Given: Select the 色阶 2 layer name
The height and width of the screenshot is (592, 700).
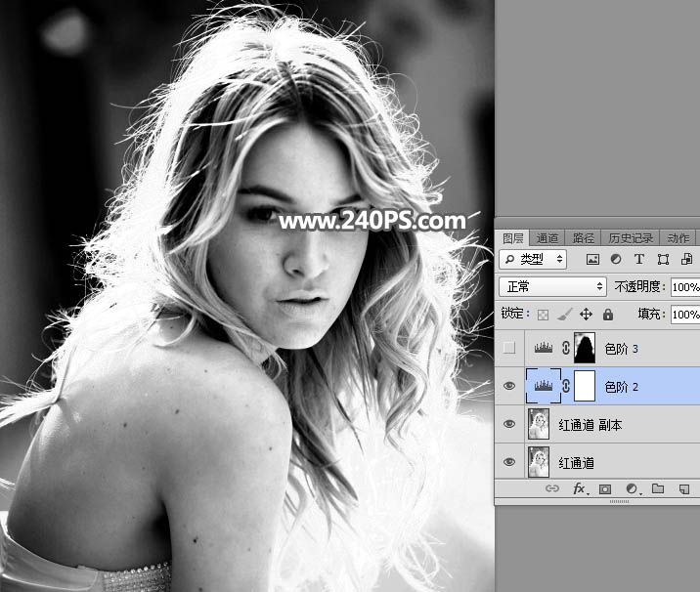Looking at the screenshot, I should coord(621,387).
